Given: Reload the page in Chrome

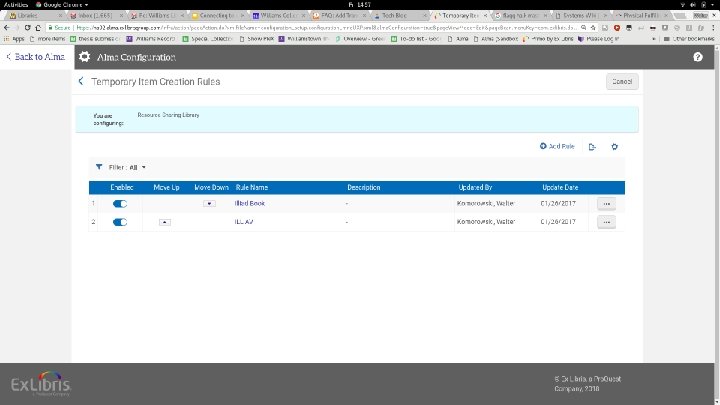Looking at the screenshot, I should point(27,28).
